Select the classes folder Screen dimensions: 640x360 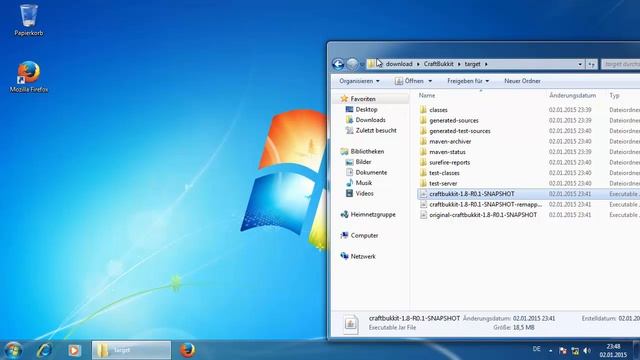click(x=438, y=110)
